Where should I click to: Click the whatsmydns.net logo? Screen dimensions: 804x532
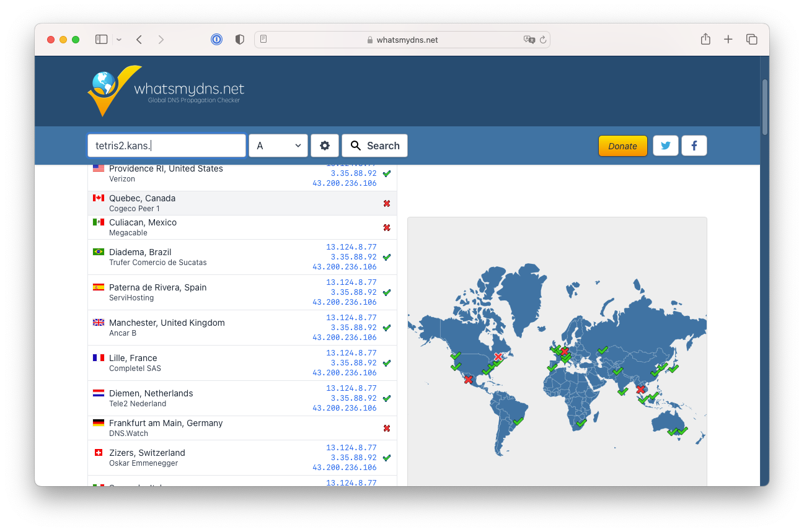tap(166, 91)
